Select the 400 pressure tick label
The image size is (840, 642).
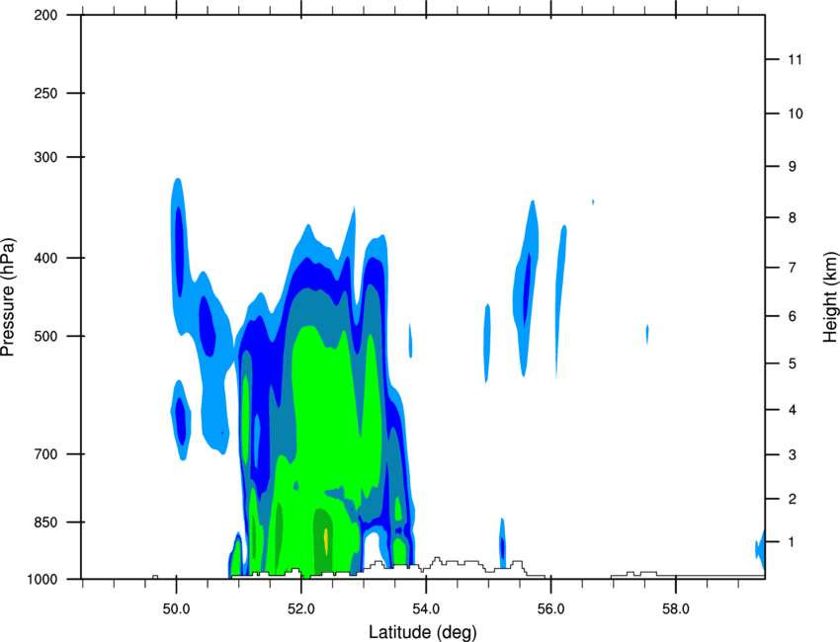(x=45, y=258)
